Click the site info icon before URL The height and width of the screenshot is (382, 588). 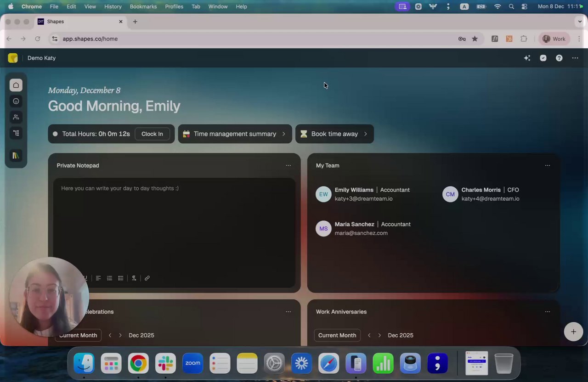tap(55, 39)
